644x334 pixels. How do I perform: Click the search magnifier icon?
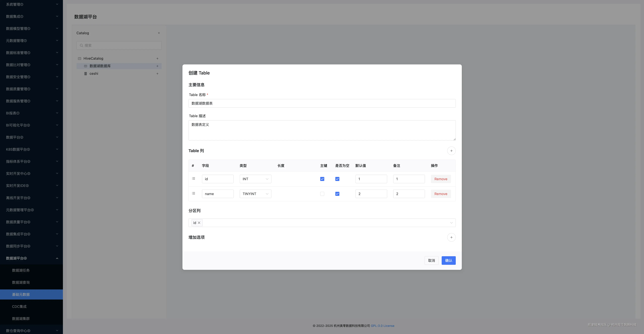click(82, 46)
